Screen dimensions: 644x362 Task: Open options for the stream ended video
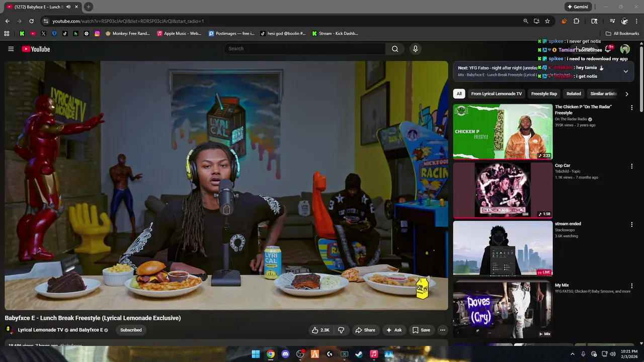pyautogui.click(x=632, y=224)
